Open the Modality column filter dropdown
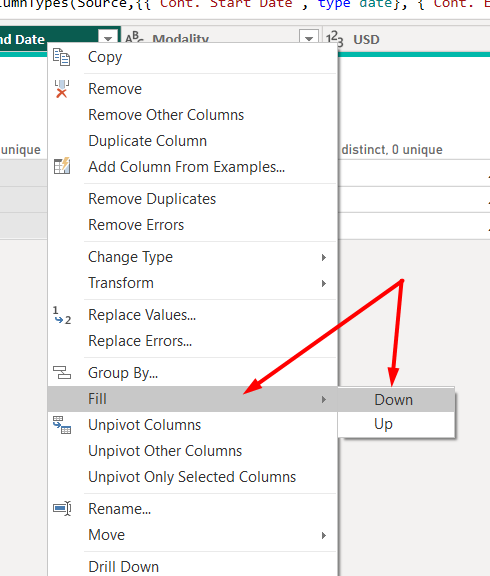This screenshot has height=576, width=490. tap(309, 37)
